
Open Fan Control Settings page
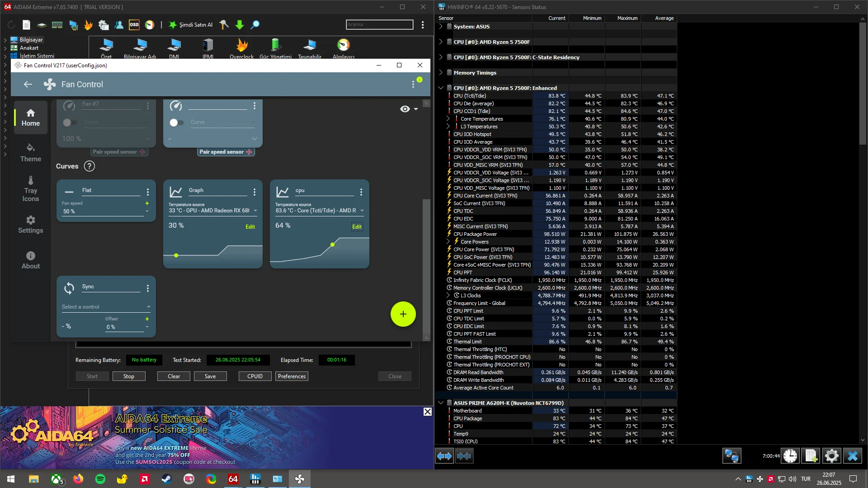[x=30, y=225]
